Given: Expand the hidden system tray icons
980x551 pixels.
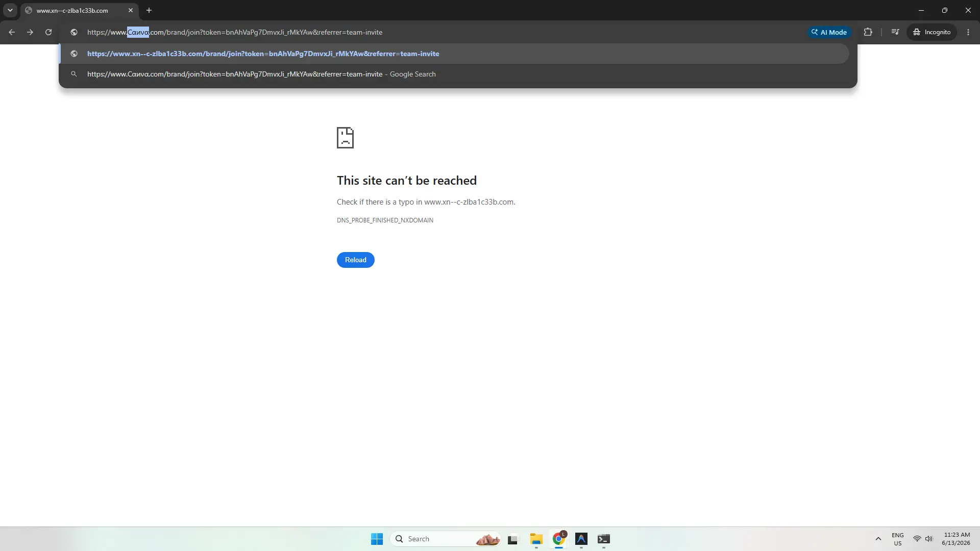Looking at the screenshot, I should 878,539.
